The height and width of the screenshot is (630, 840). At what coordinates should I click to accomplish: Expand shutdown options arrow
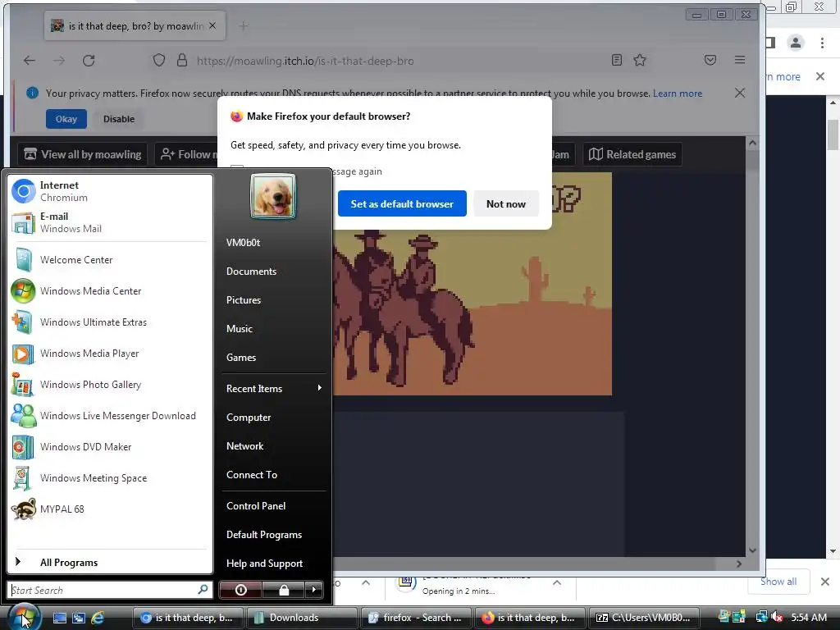(314, 590)
